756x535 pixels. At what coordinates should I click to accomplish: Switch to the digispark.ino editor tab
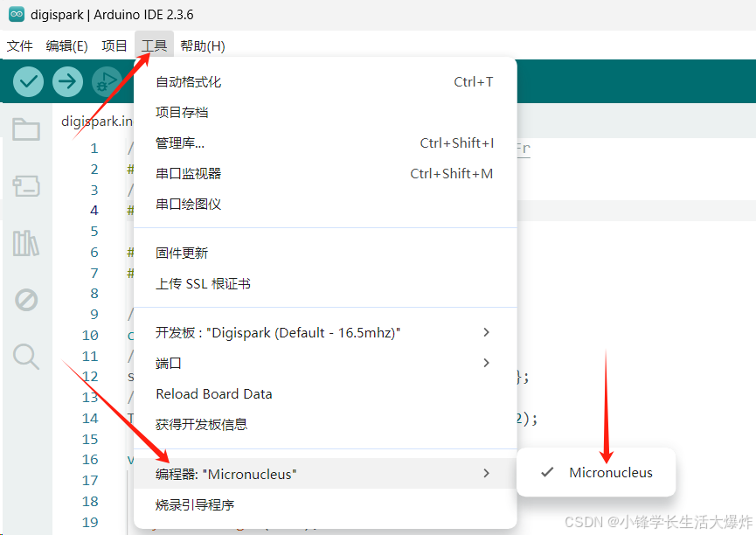click(x=96, y=122)
